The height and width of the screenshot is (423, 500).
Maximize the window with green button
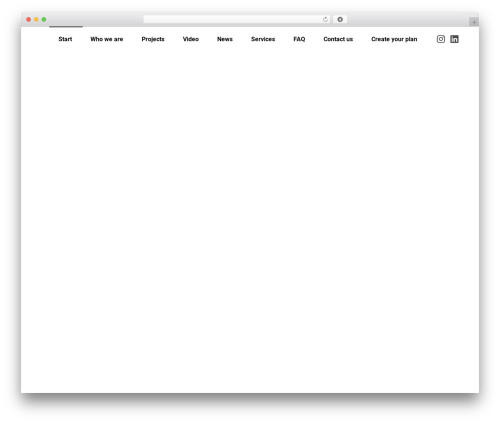44,19
